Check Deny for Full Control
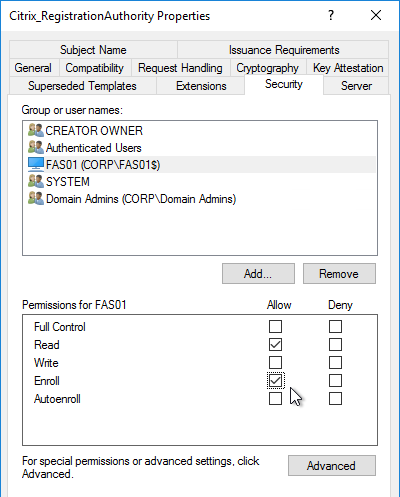 [x=335, y=326]
